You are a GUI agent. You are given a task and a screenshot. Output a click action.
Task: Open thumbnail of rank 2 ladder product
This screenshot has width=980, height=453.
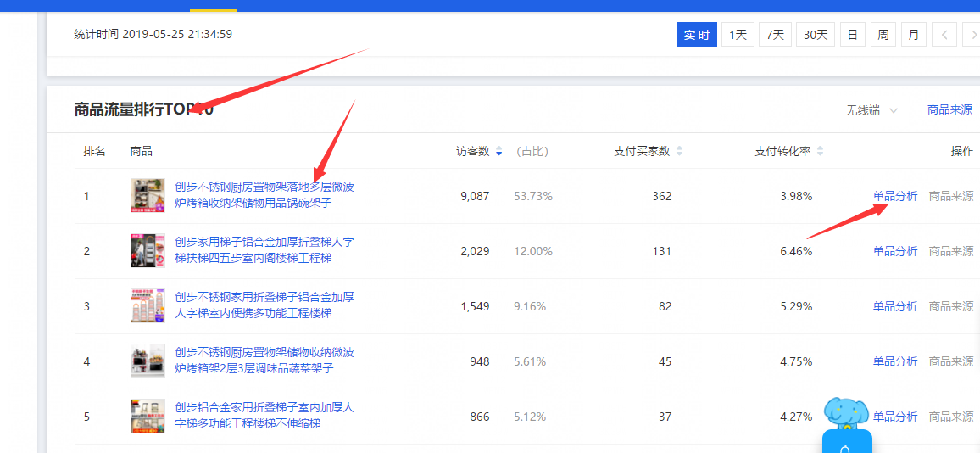(148, 251)
